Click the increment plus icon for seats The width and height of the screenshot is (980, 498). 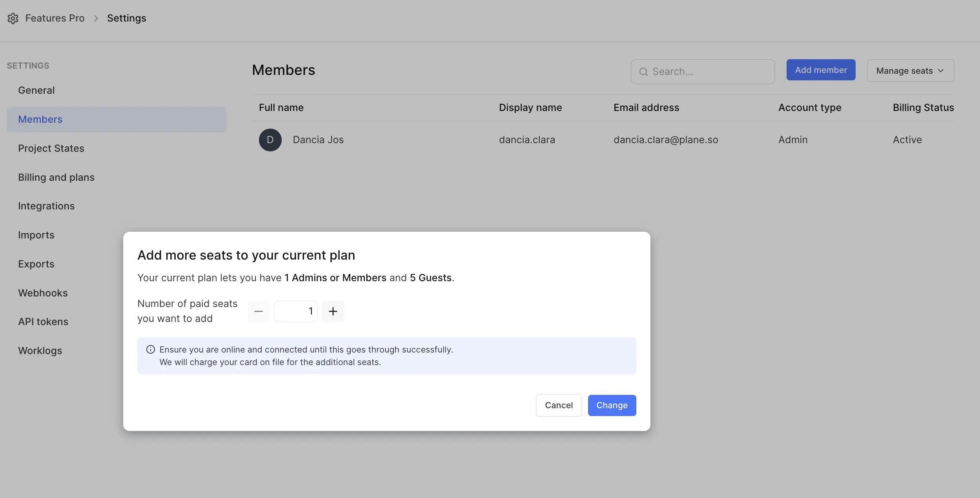click(333, 311)
